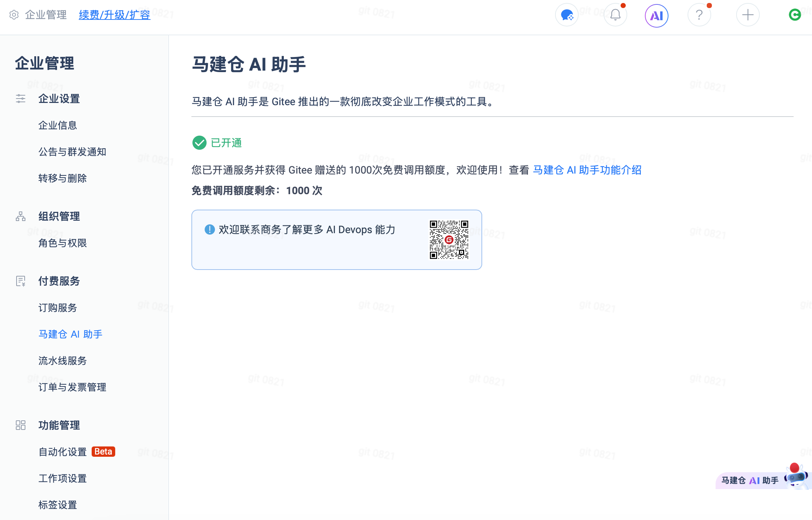Open the robot mascot icon

[x=797, y=477]
